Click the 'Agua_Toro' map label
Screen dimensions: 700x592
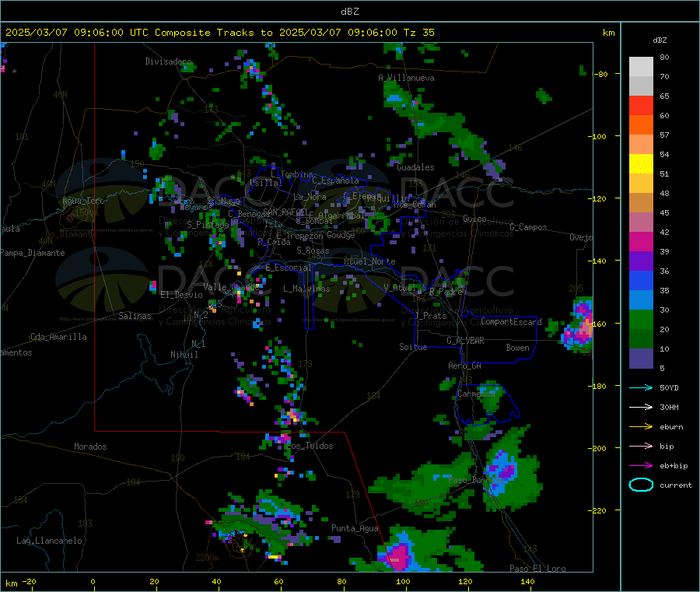83,201
